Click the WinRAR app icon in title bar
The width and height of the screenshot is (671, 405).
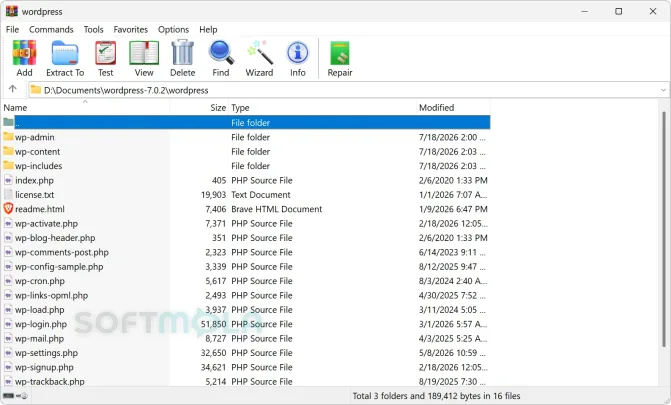click(x=12, y=11)
